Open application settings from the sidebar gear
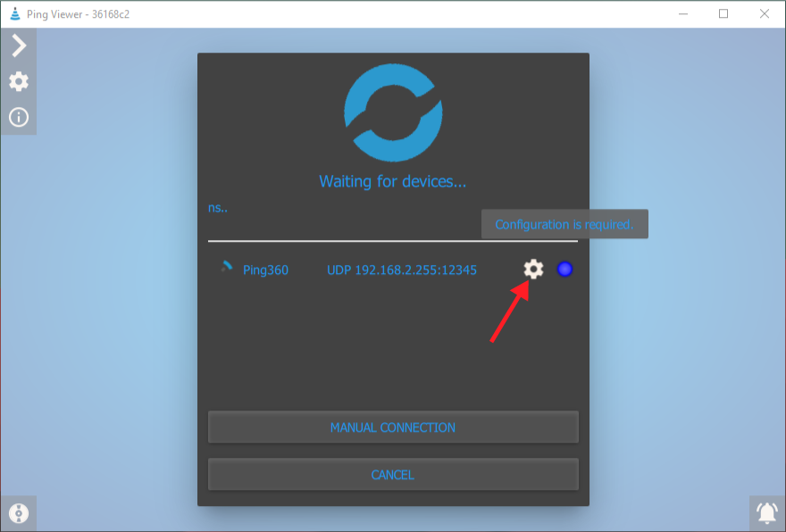 [x=19, y=81]
